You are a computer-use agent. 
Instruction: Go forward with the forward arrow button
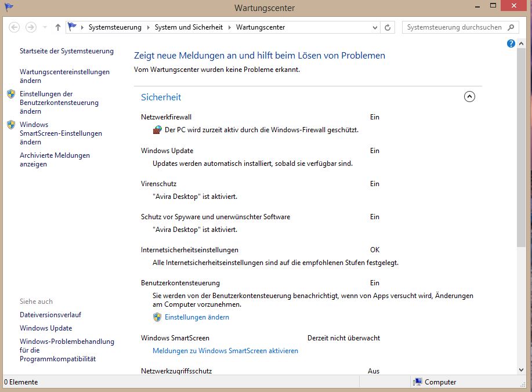coord(31,27)
